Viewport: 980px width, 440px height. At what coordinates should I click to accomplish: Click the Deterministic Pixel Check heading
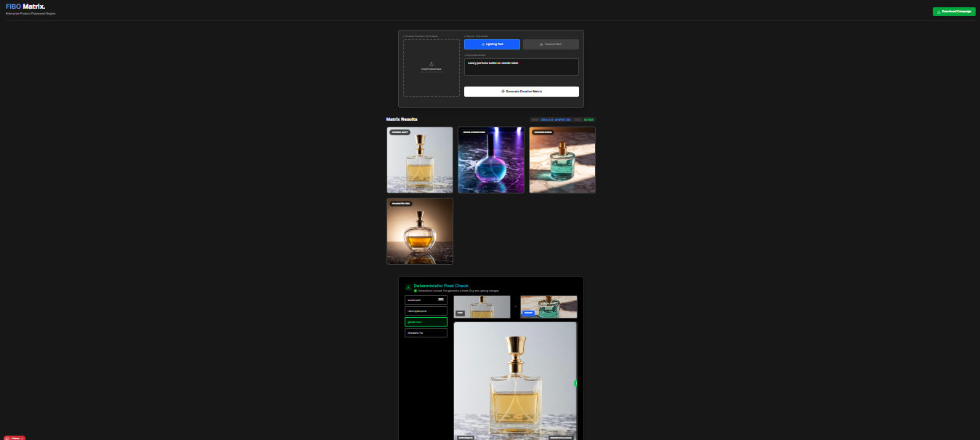pyautogui.click(x=441, y=286)
